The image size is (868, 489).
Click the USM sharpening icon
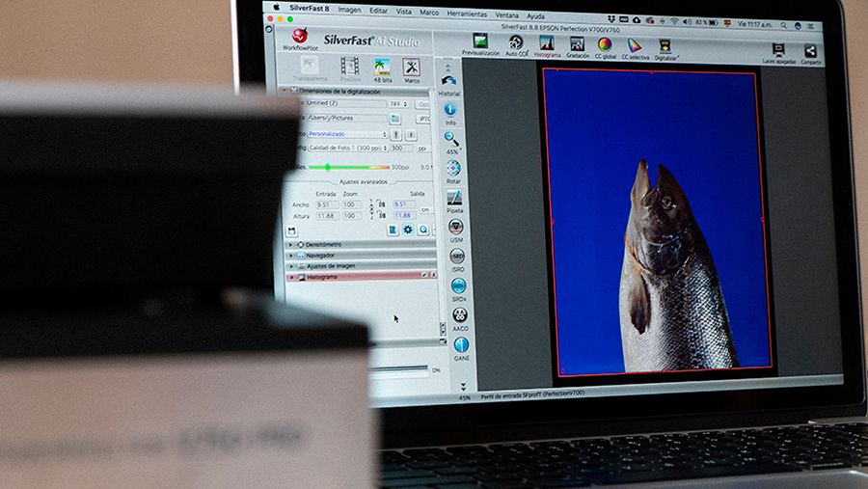tap(456, 228)
